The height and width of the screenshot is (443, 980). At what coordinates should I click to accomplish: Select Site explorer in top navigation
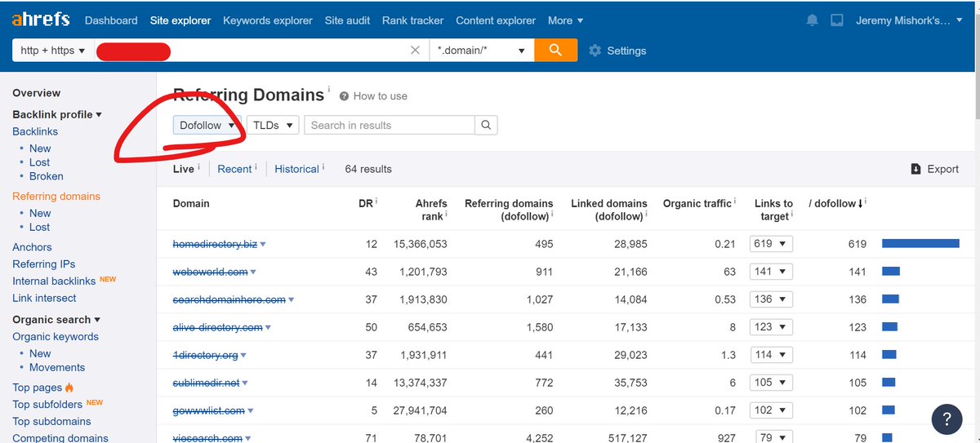(180, 20)
